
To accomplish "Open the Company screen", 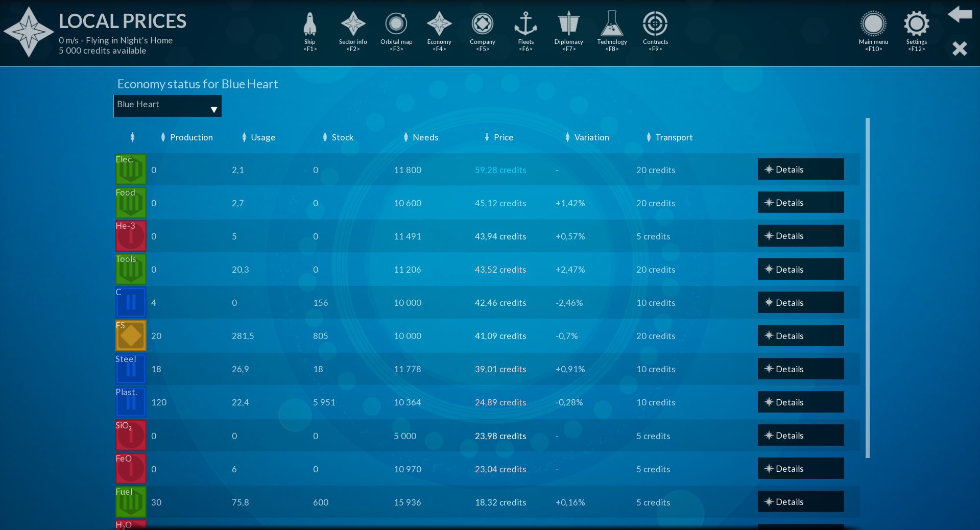I will click(x=483, y=31).
